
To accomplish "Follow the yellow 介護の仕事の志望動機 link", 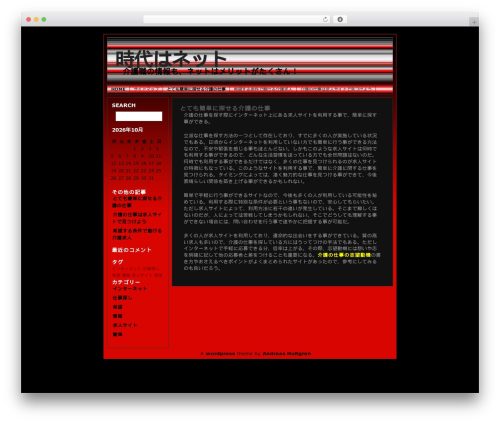I will click(x=344, y=255).
